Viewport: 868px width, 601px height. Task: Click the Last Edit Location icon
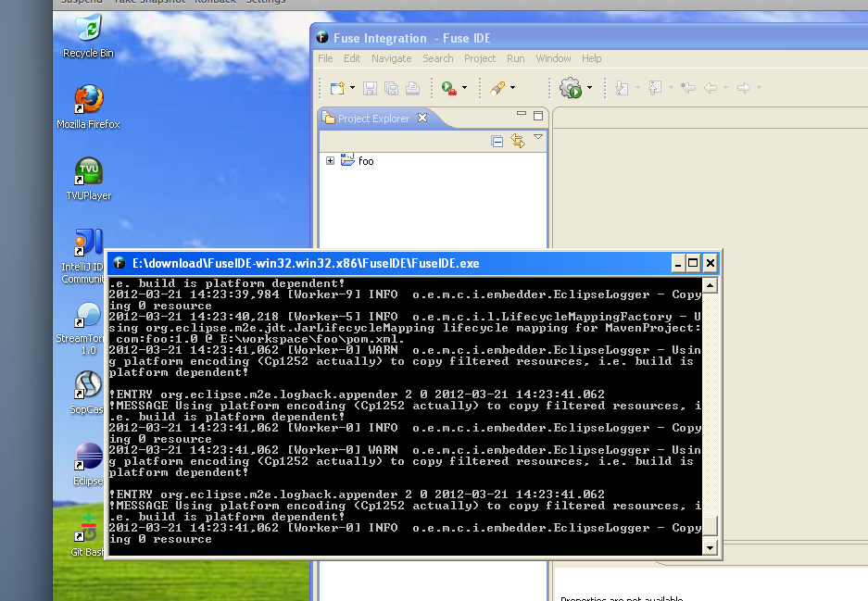(x=688, y=88)
